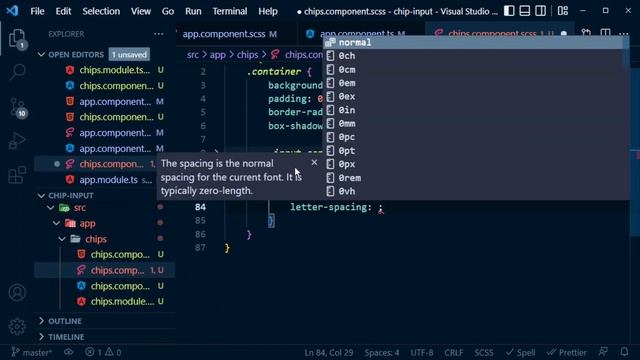This screenshot has height=360, width=640.
Task: Select normal suggestion in autocomplete list
Action: (x=473, y=42)
